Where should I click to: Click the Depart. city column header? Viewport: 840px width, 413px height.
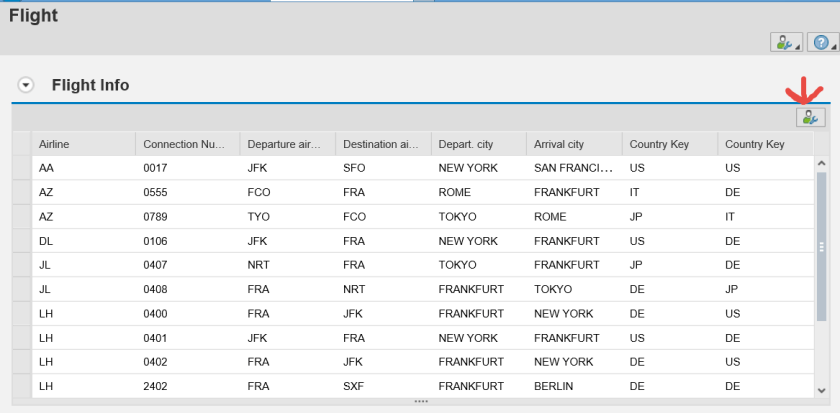tap(477, 144)
